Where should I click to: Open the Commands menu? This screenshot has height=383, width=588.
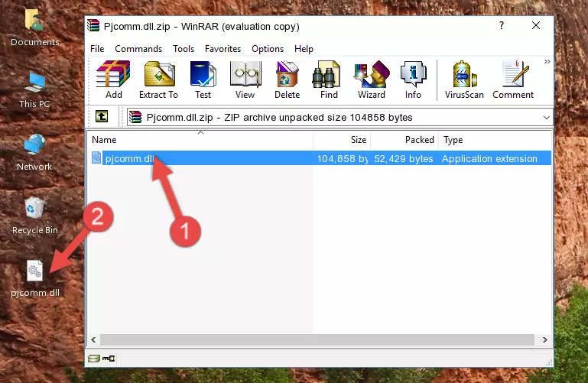coord(138,49)
